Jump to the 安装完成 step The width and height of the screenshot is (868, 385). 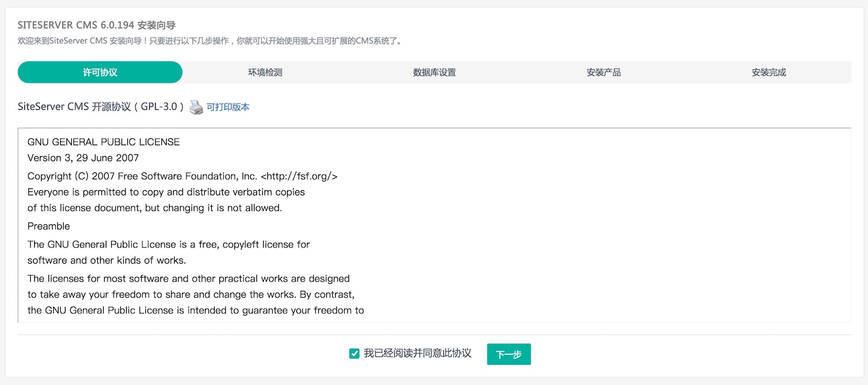click(768, 72)
